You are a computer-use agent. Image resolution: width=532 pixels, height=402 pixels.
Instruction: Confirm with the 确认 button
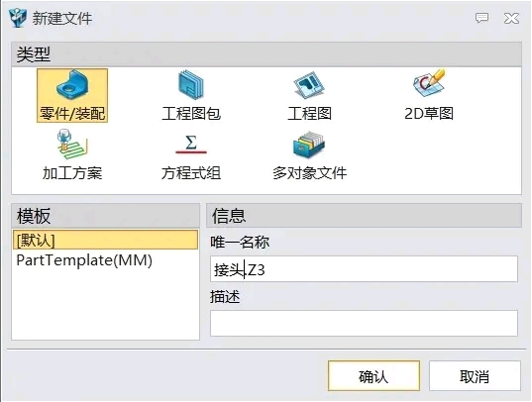click(373, 376)
